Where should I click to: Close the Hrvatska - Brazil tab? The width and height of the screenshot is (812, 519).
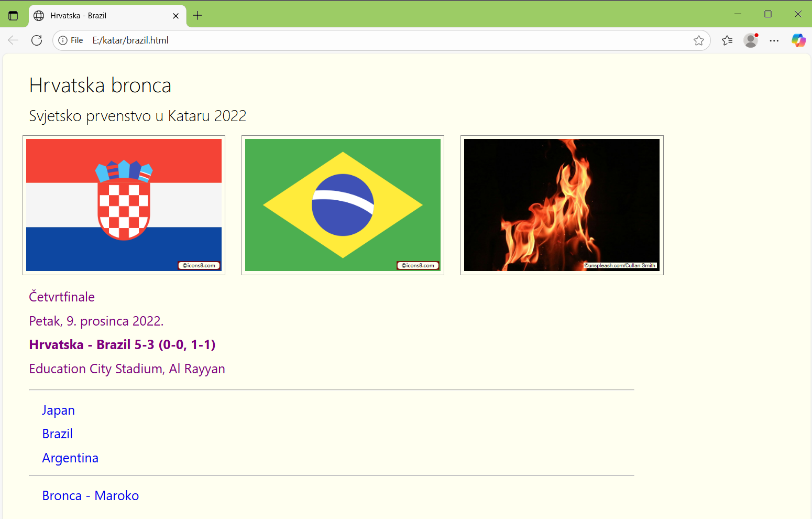pyautogui.click(x=176, y=16)
